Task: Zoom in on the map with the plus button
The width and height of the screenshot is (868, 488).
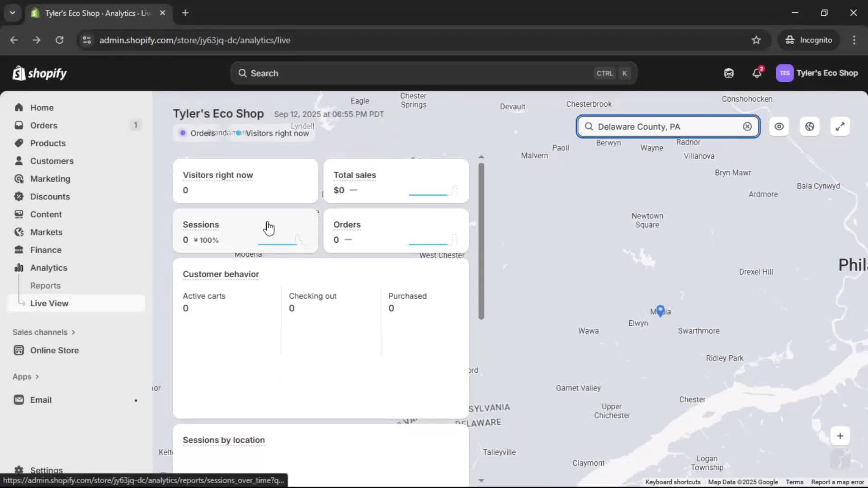Action: pos(840,436)
